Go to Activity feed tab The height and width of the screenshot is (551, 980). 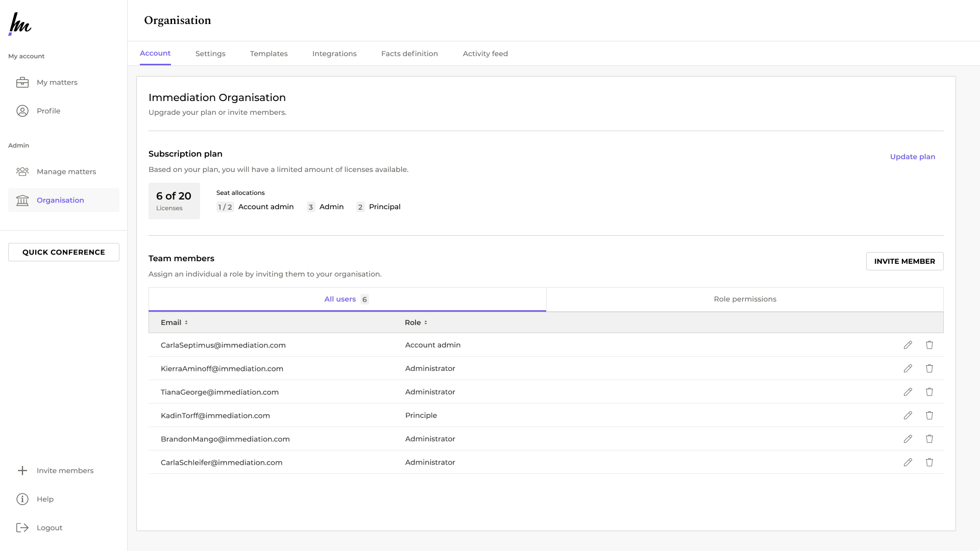click(x=485, y=54)
